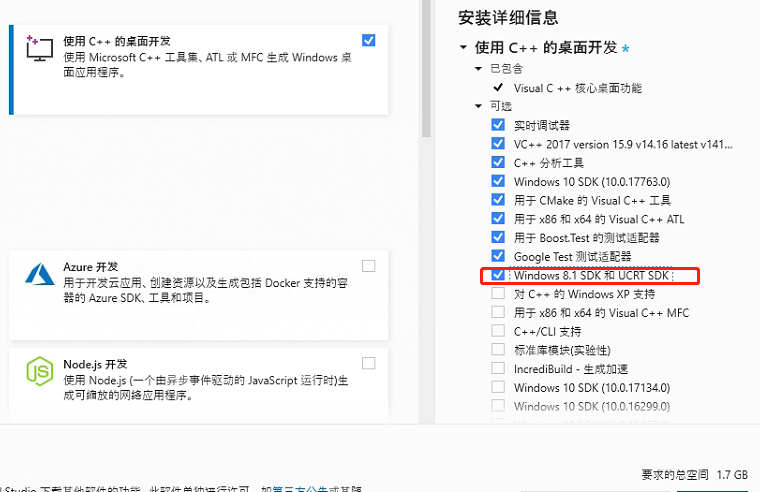Tick the Node.js 开发 workload checkbox
This screenshot has height=492, width=760.
point(369,363)
